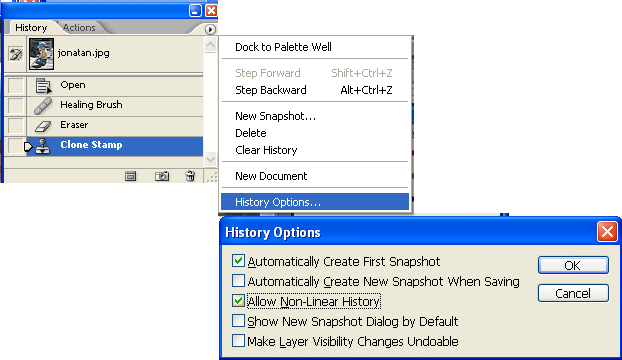Viewport: 622px width, 360px height.
Task: Minimize the History palette window
Action: point(195,10)
